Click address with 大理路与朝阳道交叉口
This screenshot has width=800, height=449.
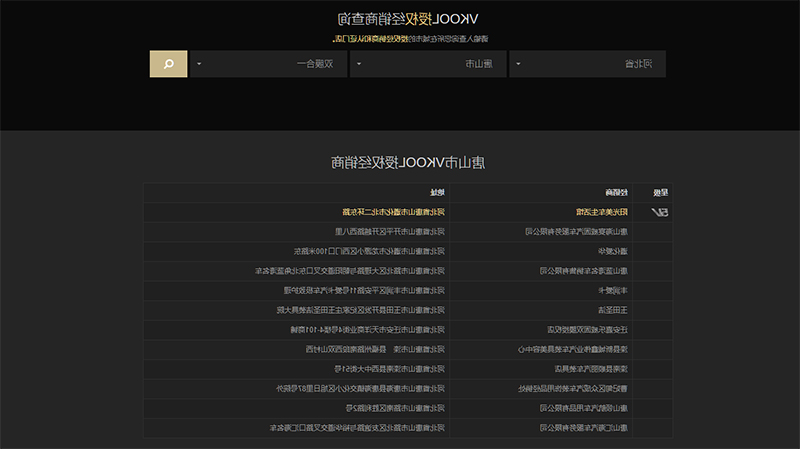click(x=350, y=271)
